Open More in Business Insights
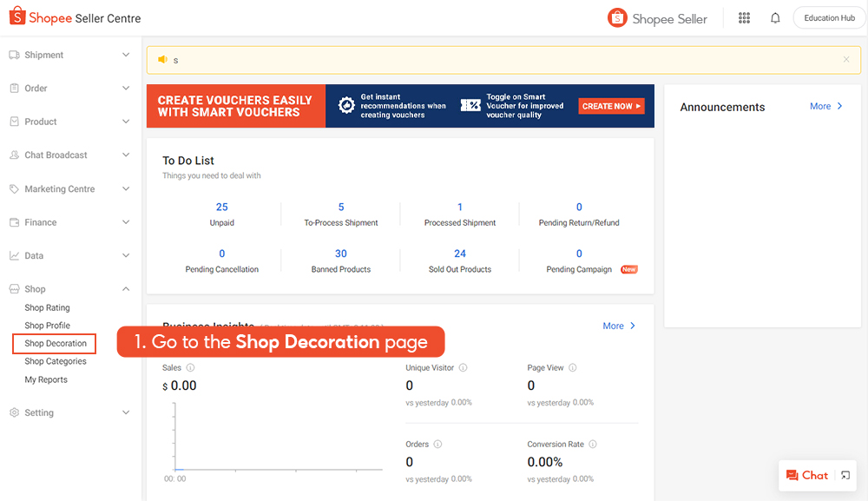This screenshot has height=501, width=868. 619,326
